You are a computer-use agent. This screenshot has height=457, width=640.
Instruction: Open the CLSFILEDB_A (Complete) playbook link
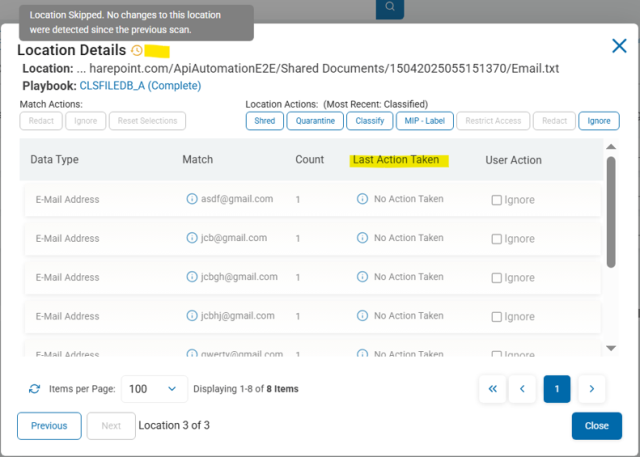[139, 86]
